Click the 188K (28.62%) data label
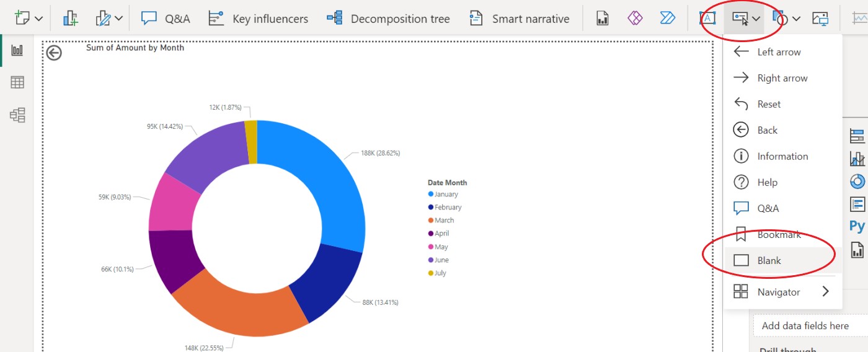The image size is (868, 352). pyautogui.click(x=381, y=152)
